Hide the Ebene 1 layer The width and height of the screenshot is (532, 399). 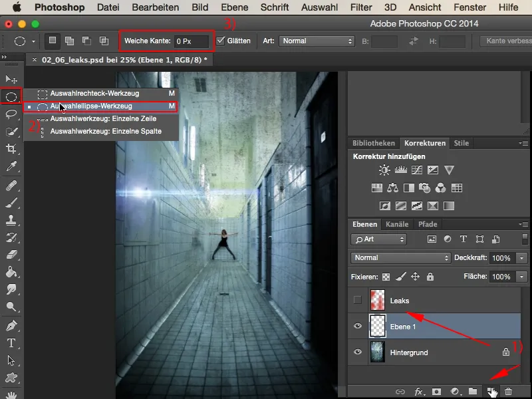pyautogui.click(x=358, y=326)
